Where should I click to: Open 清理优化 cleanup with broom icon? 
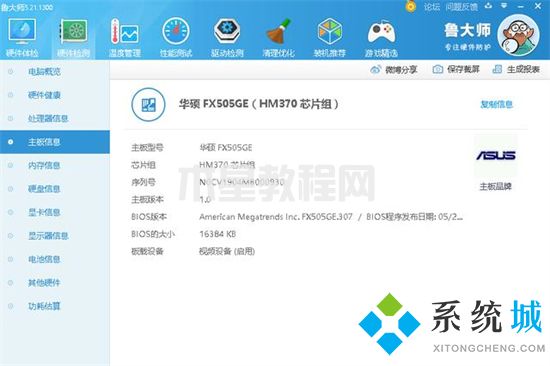pos(279,38)
